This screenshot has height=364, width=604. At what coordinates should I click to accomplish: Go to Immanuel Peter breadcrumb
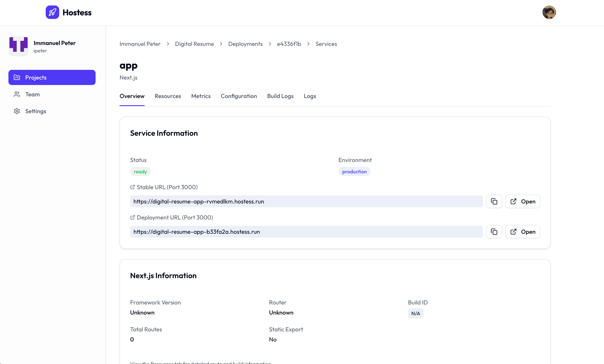(x=140, y=44)
